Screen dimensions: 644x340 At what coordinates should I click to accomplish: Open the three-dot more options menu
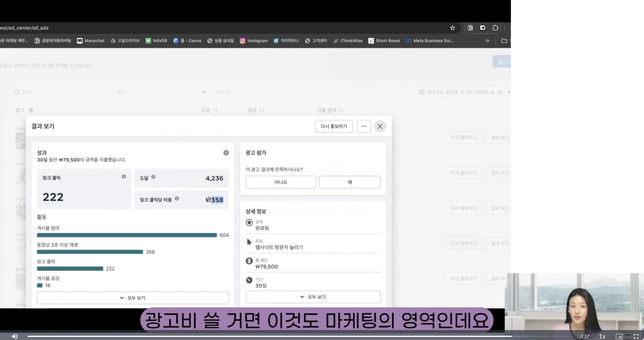click(364, 126)
